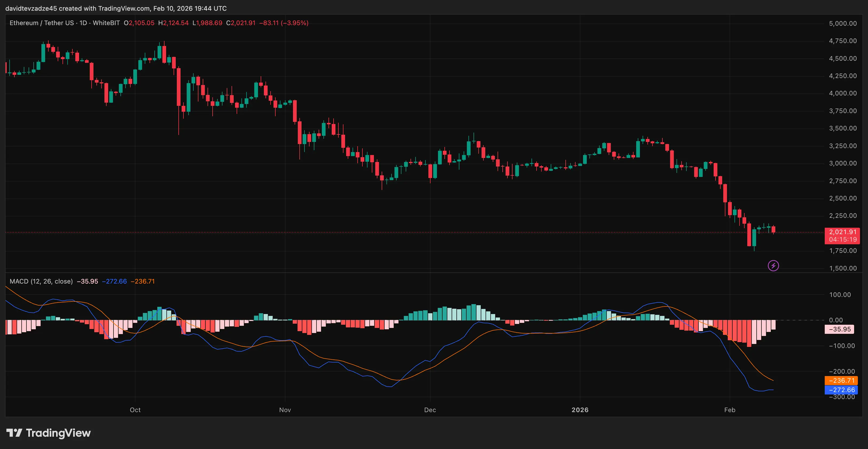
Task: Click the MACD (12, 26, close) legend label
Action: [41, 281]
